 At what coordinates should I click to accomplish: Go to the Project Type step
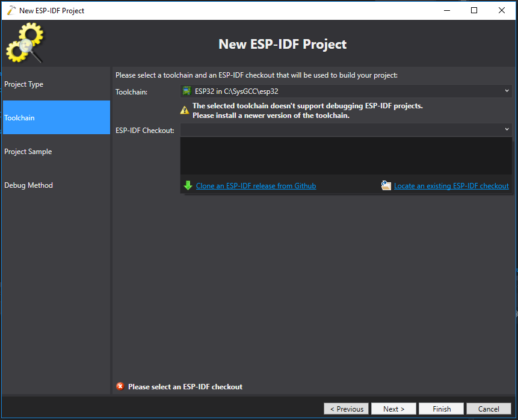click(x=56, y=84)
